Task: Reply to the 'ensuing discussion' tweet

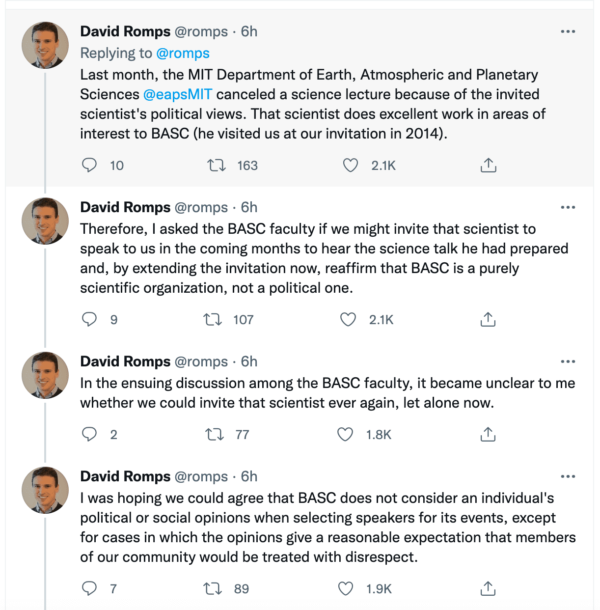Action: click(x=87, y=434)
